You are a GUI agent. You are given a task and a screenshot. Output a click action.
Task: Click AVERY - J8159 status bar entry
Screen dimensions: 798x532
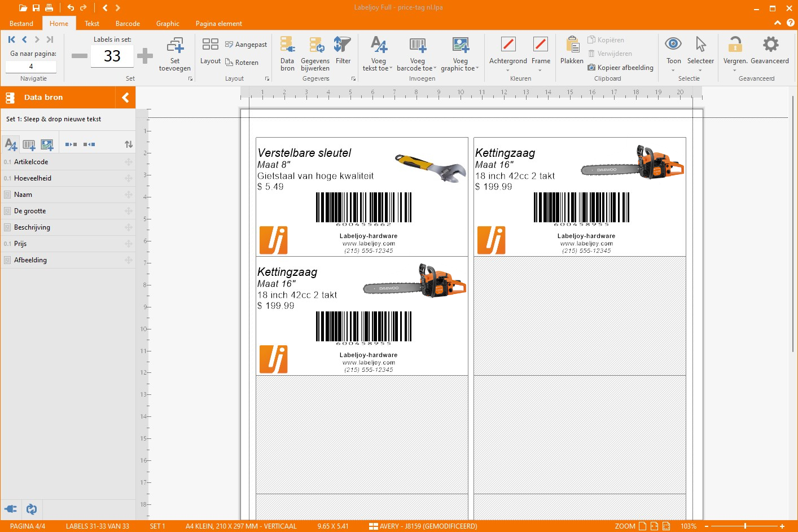(423, 526)
